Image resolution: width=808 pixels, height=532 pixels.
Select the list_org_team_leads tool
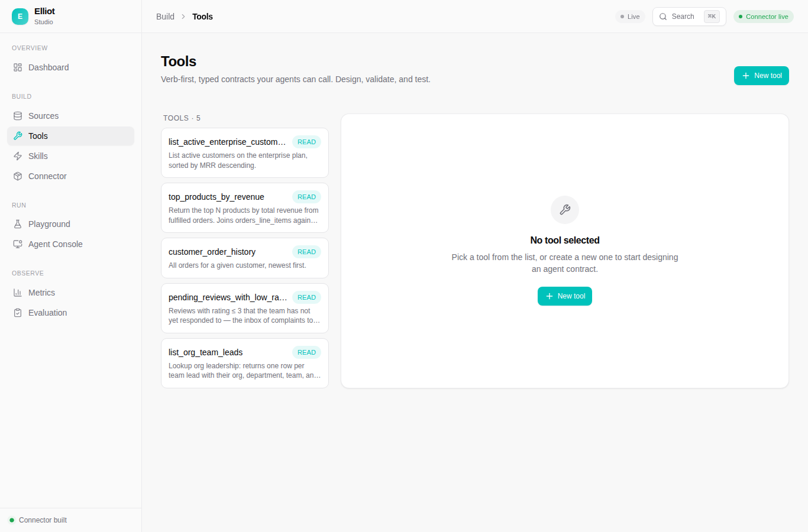[245, 364]
